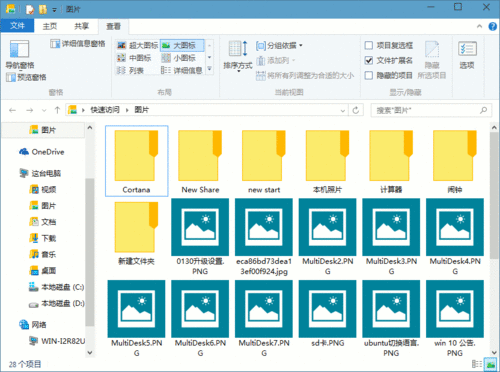Screen dimensions: 500x372
Task: Click breadcrumb arrow after 快速访问
Action: [127, 110]
